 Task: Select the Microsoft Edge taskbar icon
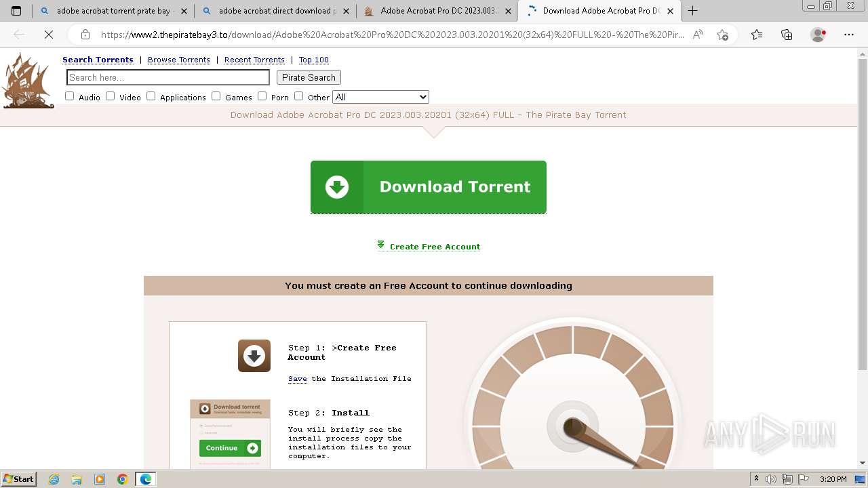click(x=146, y=479)
